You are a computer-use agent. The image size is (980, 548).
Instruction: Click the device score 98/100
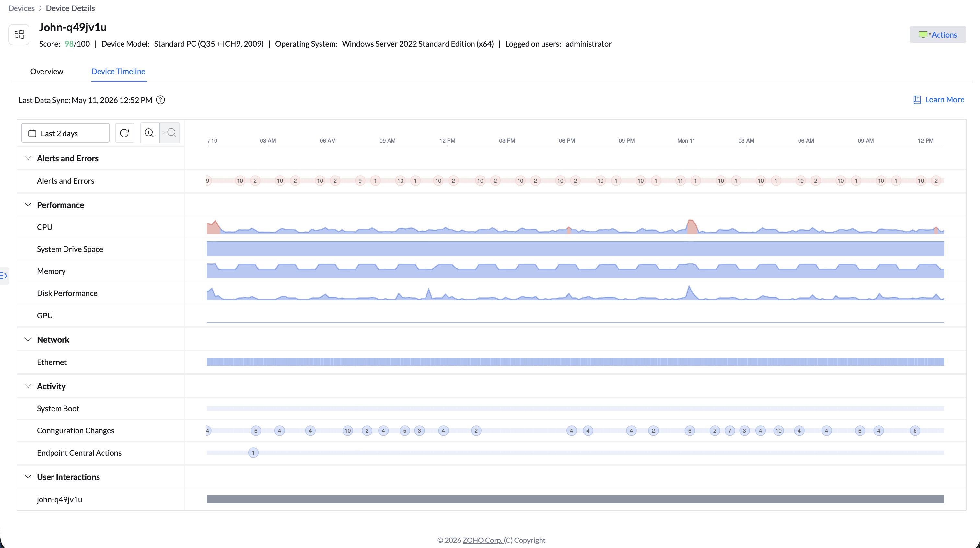point(77,44)
